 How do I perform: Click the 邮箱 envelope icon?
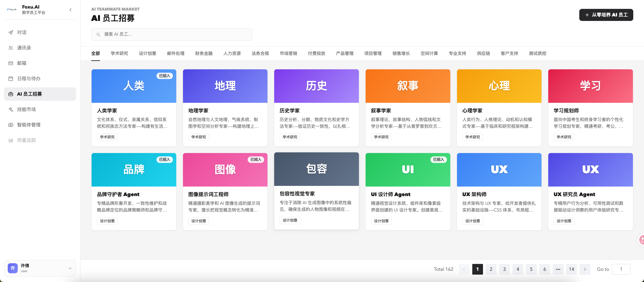11,63
